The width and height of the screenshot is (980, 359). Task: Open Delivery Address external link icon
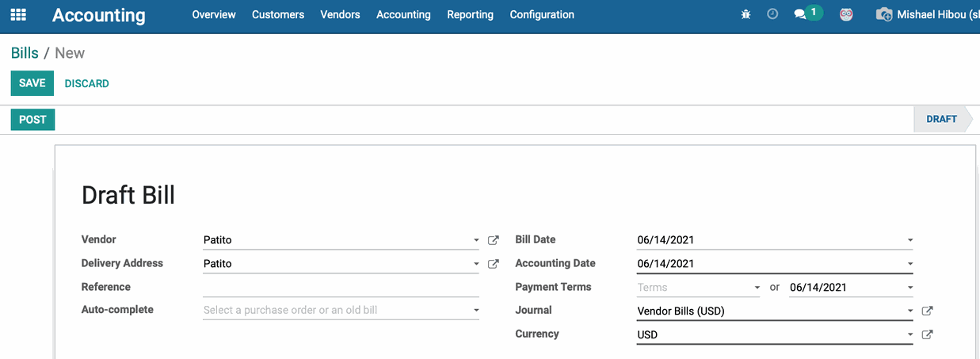494,264
